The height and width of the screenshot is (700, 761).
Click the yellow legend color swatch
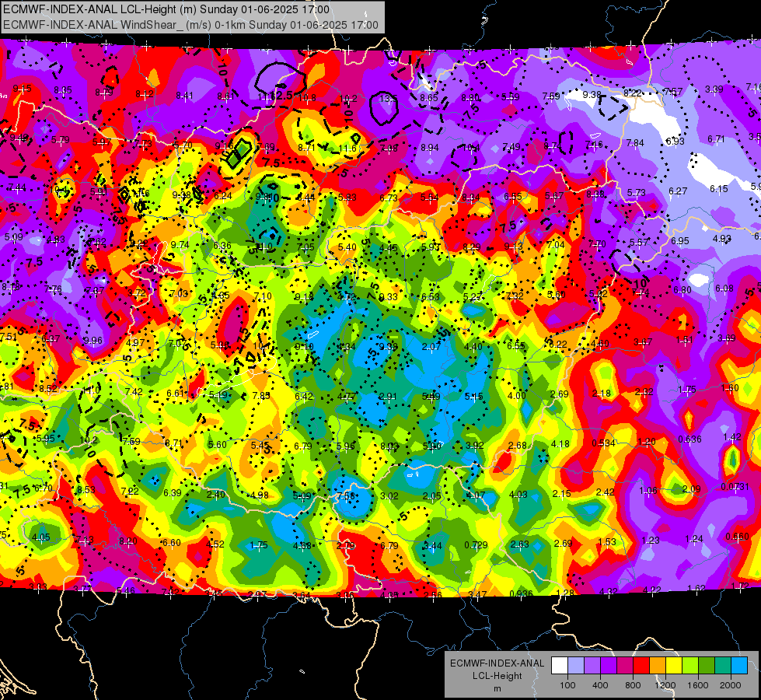(674, 666)
